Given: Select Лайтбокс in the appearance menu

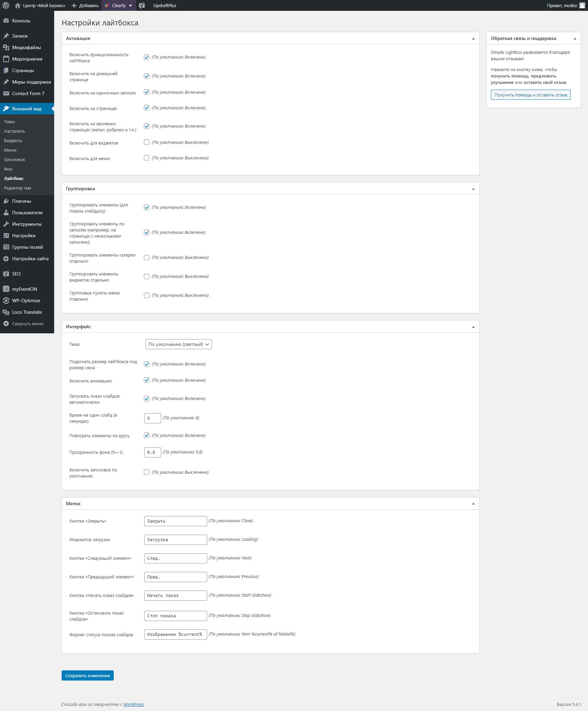Looking at the screenshot, I should coord(14,178).
